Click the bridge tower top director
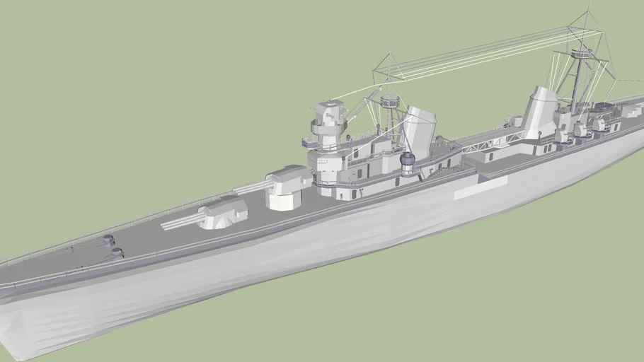644x362 pixels. [330, 112]
